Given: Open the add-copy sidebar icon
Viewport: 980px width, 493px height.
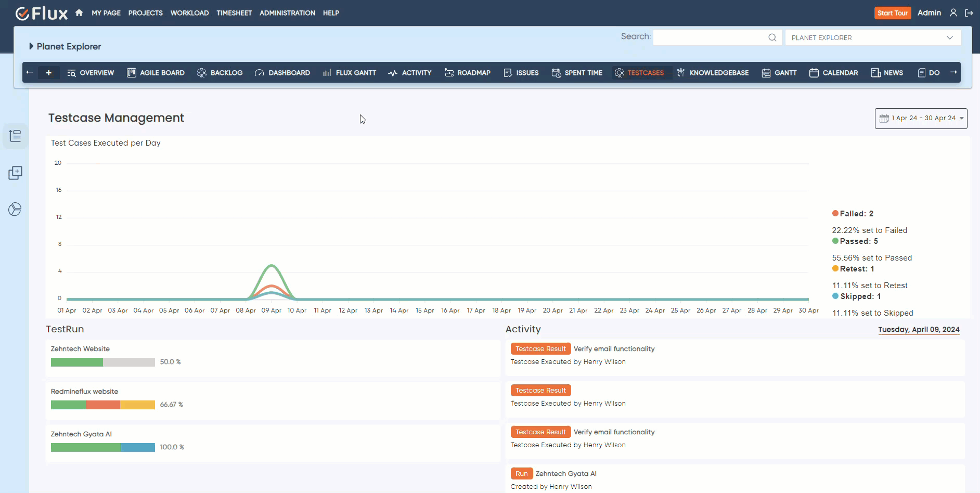Looking at the screenshot, I should pos(15,173).
